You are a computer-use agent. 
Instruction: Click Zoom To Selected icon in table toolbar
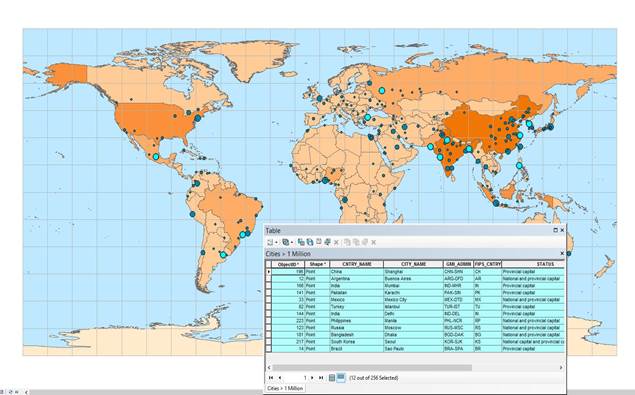[x=328, y=242]
